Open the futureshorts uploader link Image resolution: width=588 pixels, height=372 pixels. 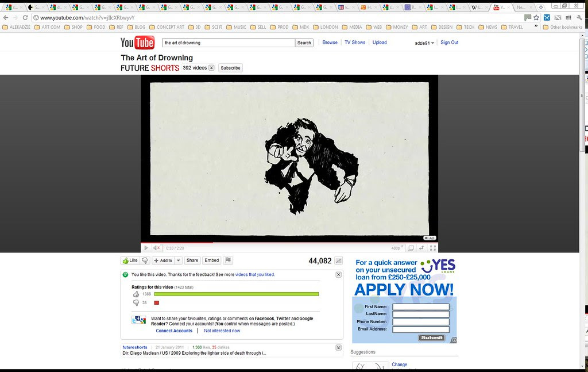pyautogui.click(x=134, y=347)
